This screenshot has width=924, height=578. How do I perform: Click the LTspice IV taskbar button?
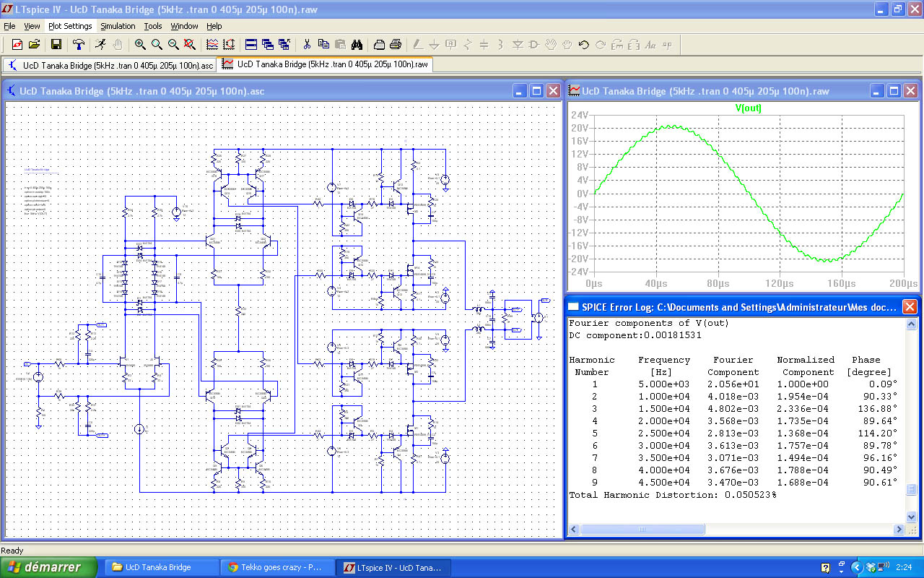coord(393,567)
